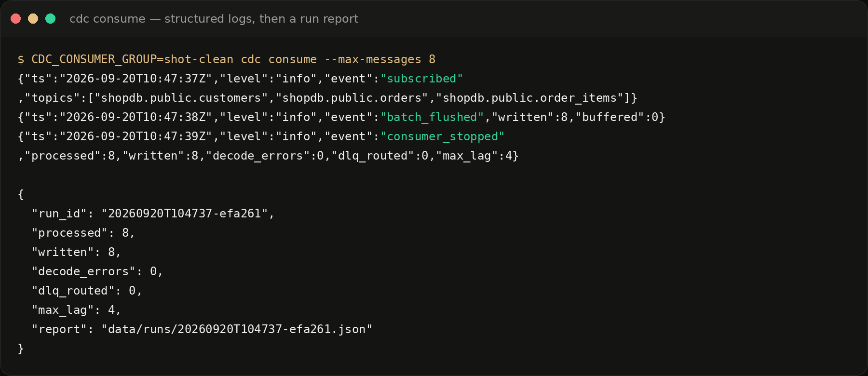Click the timestamp '2026-09-20T10:47:38Z'
The image size is (868, 376).
pos(136,117)
